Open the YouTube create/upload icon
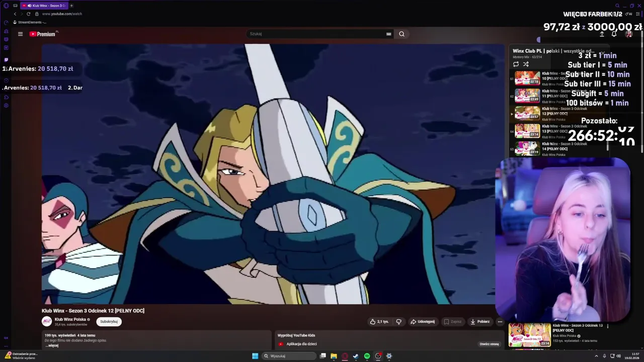 (602, 34)
